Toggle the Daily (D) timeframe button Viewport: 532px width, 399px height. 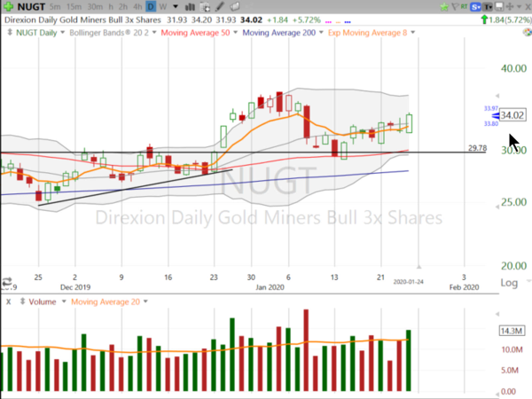coord(151,7)
